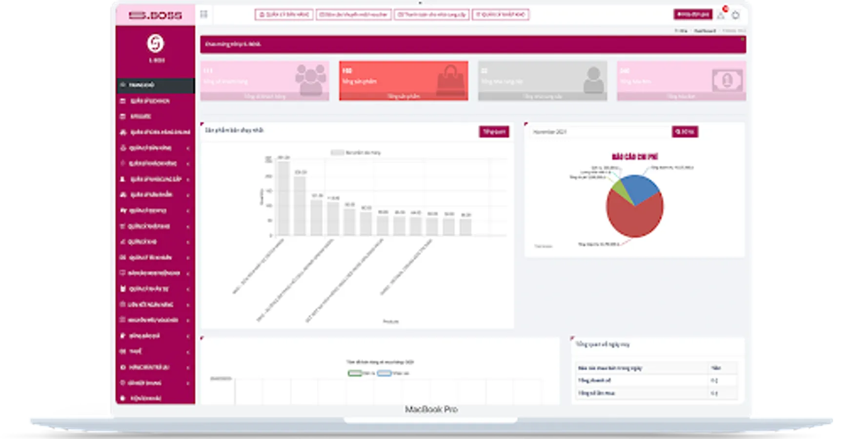Open Tổng sản phẩm footer link on red card
Image resolution: width=868 pixels, height=439 pixels.
(404, 97)
